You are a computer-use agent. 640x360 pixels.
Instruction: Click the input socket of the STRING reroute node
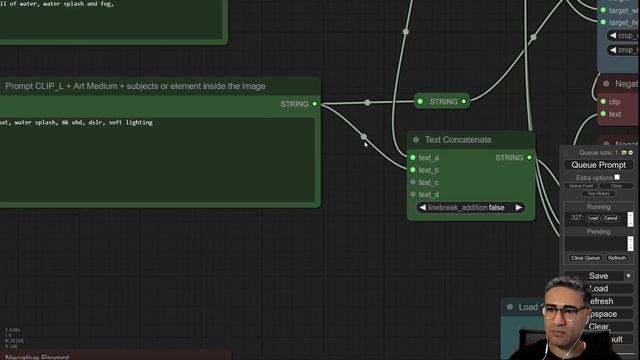[x=420, y=101]
